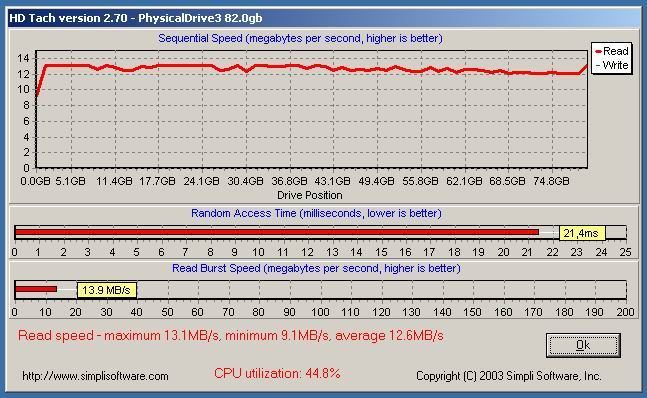This screenshot has width=647, height=398.
Task: Click the read burst speed red bar
Action: [35, 289]
